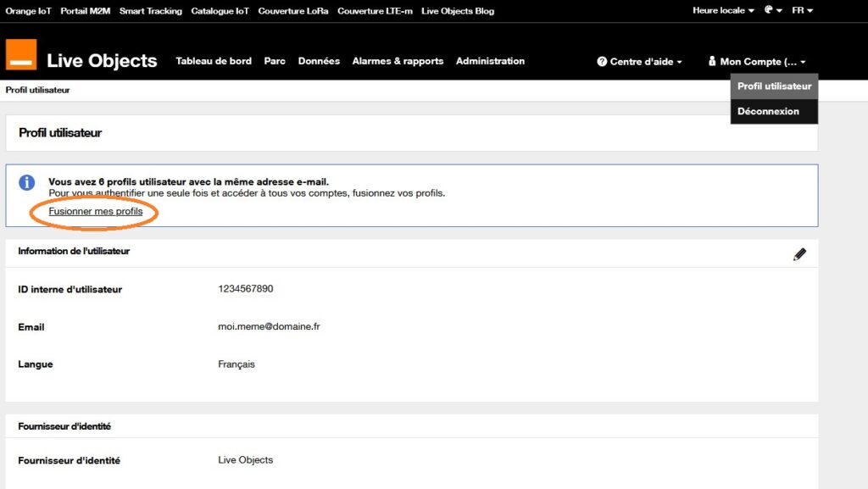Image resolution: width=868 pixels, height=489 pixels.
Task: Click the pencil edit icon for user information
Action: click(799, 254)
